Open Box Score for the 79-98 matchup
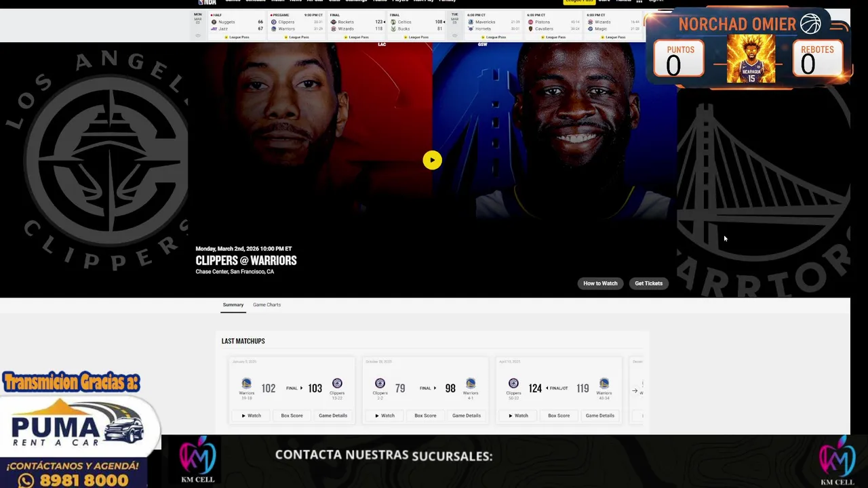 (x=425, y=415)
